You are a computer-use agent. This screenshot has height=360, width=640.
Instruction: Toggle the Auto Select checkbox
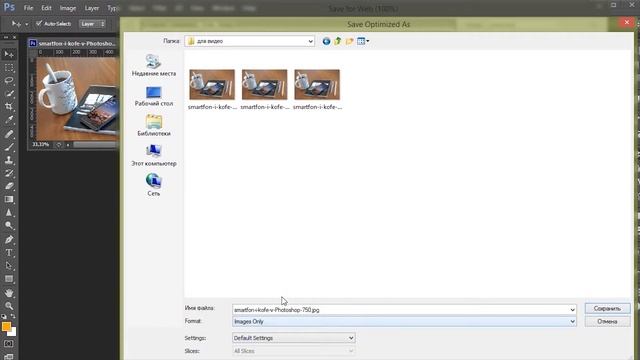point(39,24)
